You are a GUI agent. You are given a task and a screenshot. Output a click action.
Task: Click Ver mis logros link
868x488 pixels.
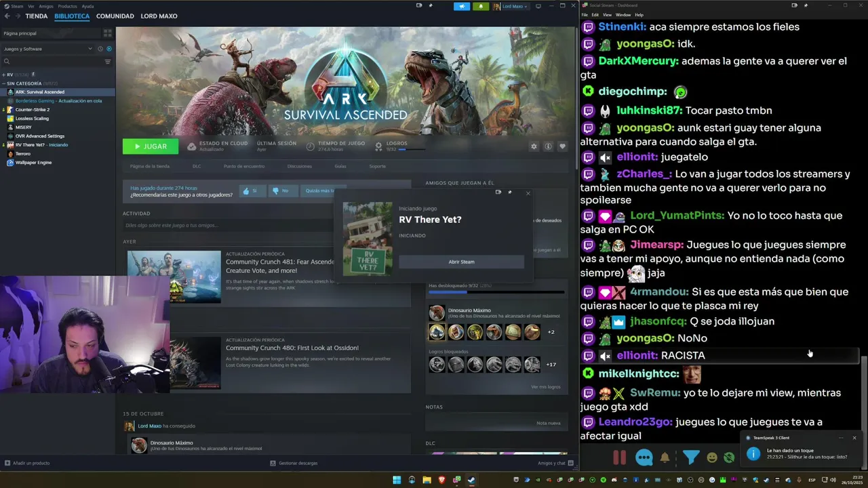pos(546,387)
